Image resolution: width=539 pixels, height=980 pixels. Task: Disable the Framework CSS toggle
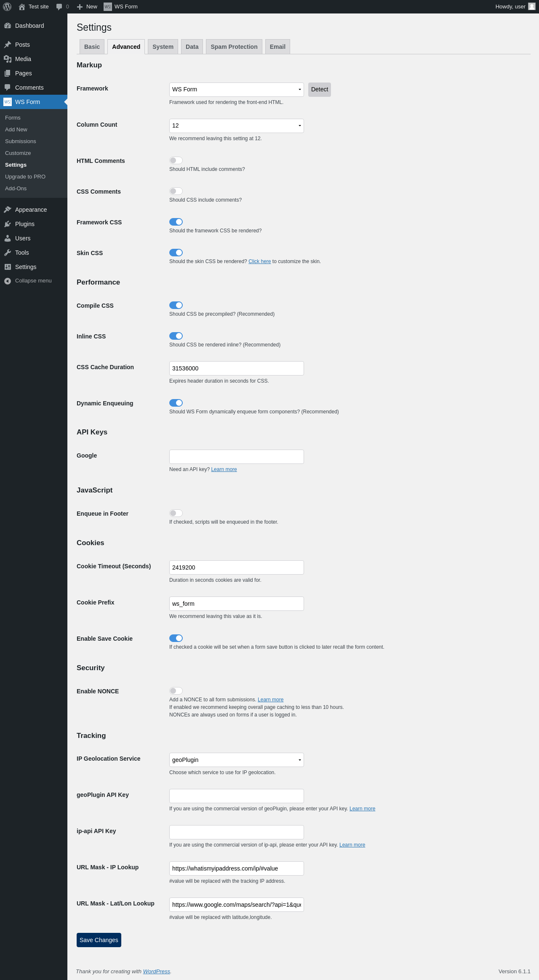(176, 222)
